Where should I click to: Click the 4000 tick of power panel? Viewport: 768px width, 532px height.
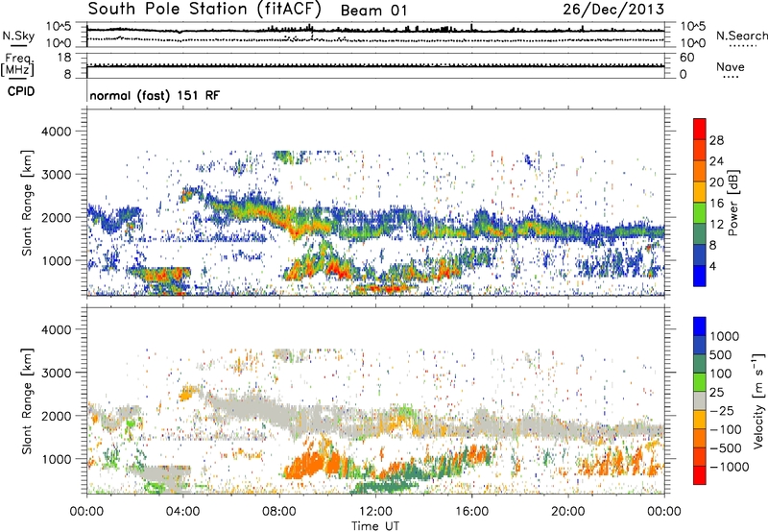tap(57, 132)
